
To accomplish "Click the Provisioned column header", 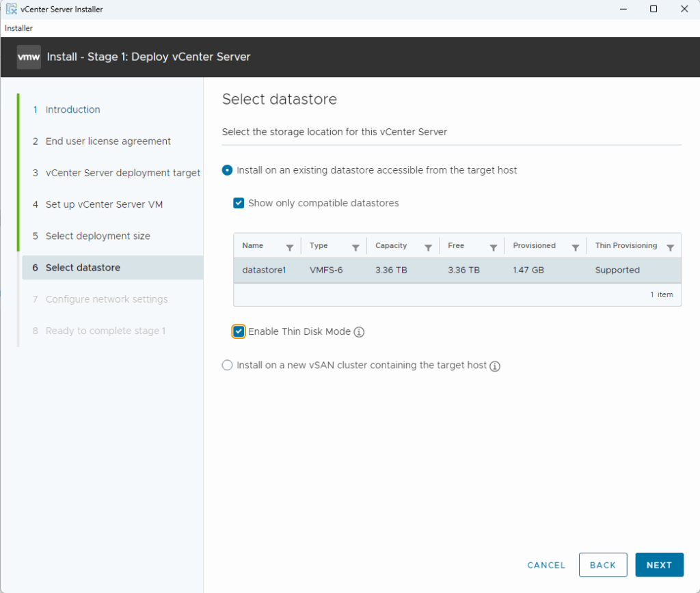I will [535, 246].
